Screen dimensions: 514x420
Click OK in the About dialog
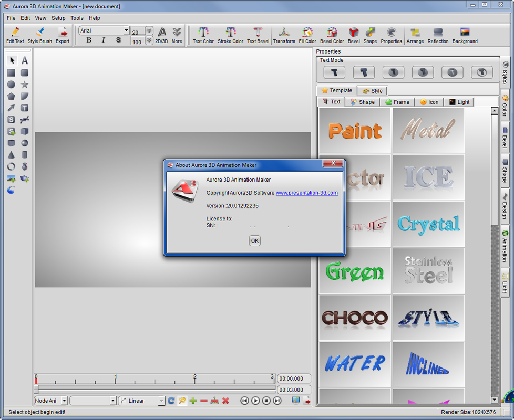pyautogui.click(x=255, y=240)
